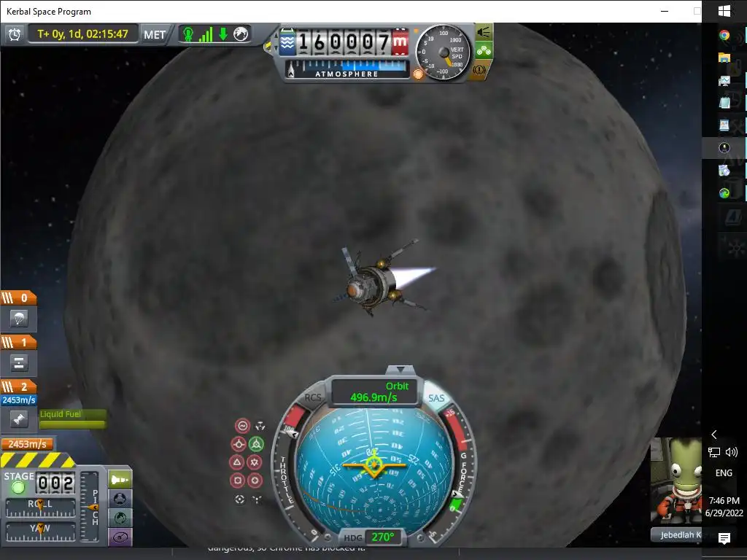Open Chrome from the taskbar
This screenshot has width=747, height=560.
[724, 35]
